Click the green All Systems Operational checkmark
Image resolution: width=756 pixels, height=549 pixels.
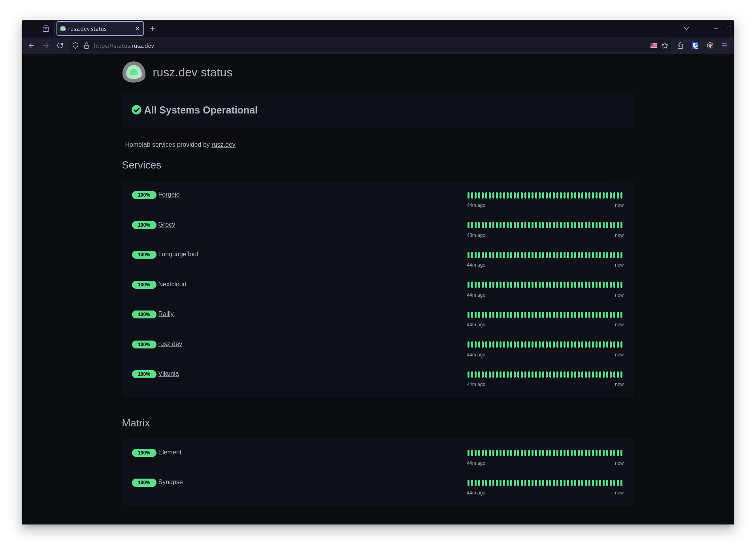click(136, 110)
